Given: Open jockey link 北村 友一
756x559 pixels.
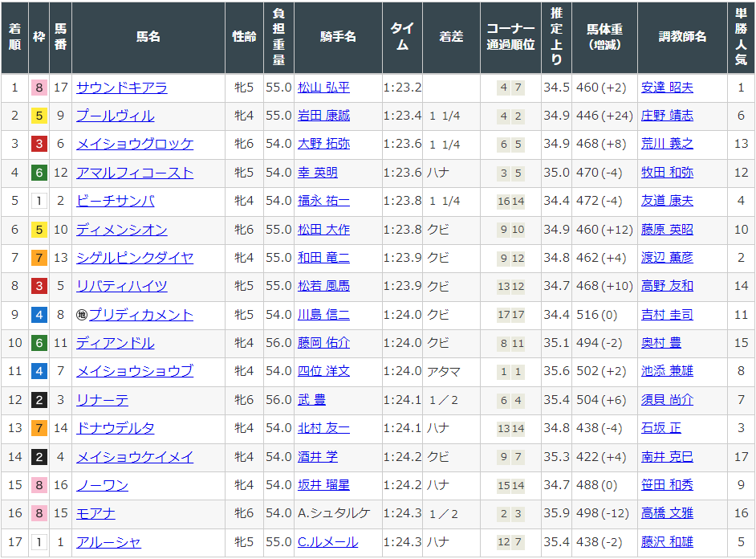Looking at the screenshot, I should [323, 428].
